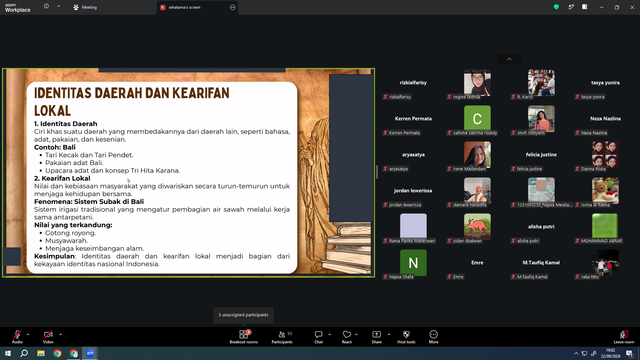
Task: Open second Chrome taskbar icon with profile badge
Action: [x=74, y=353]
